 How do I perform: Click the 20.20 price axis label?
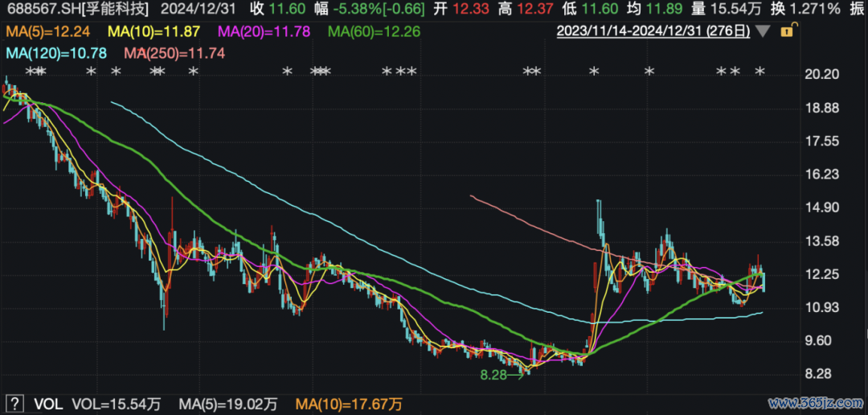coord(823,75)
